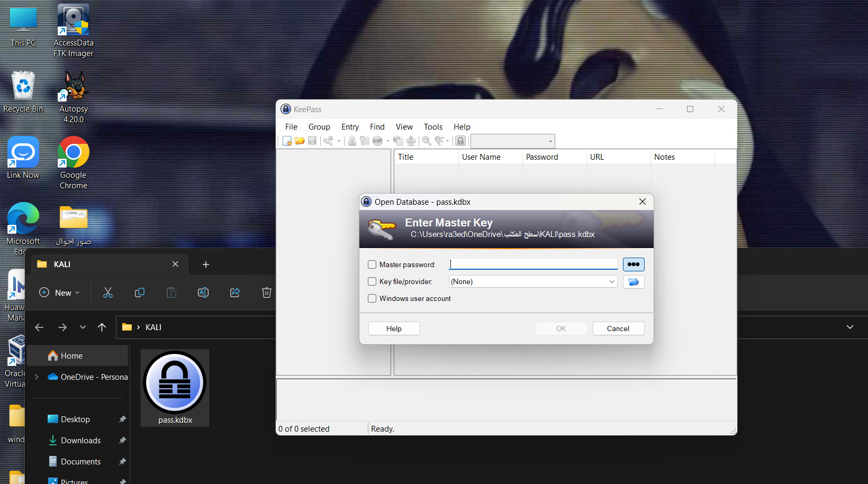Screen dimensions: 868x484
Task: Click the Open database folder icon
Action: pyautogui.click(x=300, y=141)
